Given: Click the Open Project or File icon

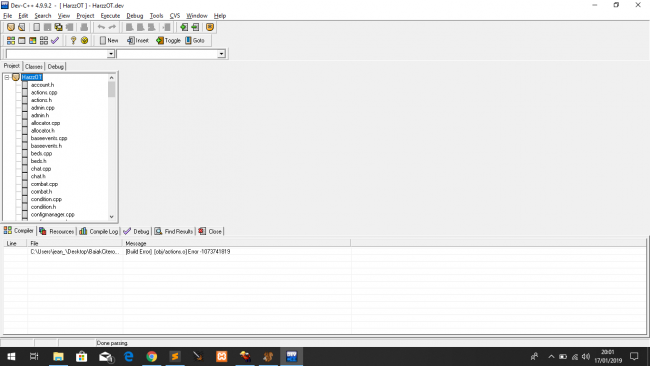Looking at the screenshot, I should click(22, 27).
